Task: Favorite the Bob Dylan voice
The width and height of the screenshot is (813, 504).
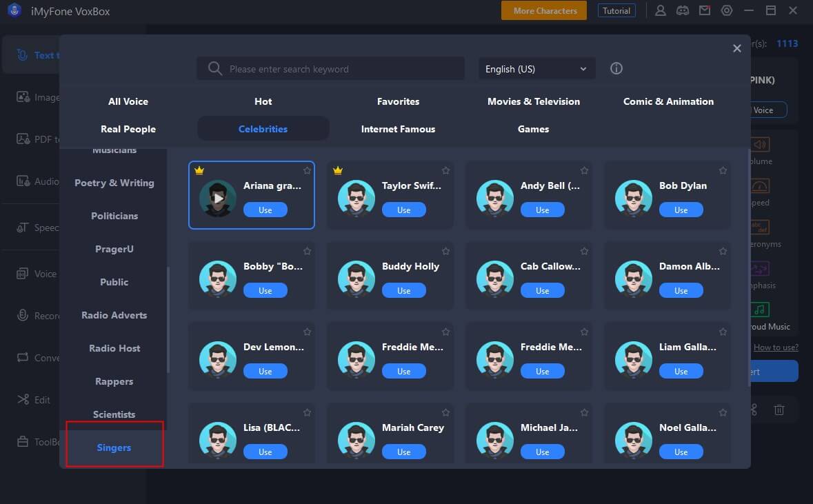Action: pyautogui.click(x=723, y=170)
